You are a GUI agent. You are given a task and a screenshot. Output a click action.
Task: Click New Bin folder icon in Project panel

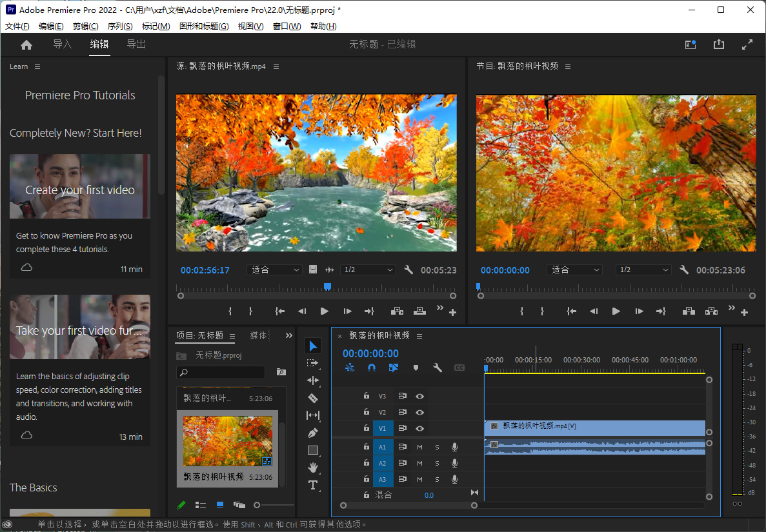(281, 372)
